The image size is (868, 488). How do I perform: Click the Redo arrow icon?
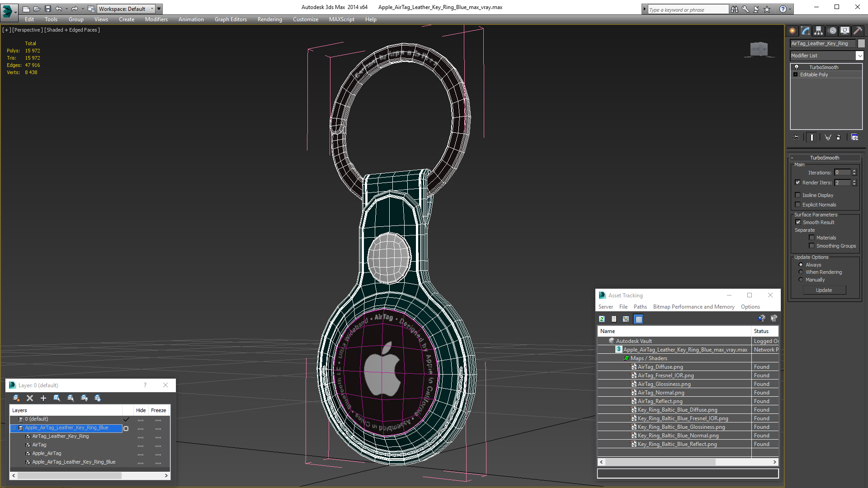pos(75,9)
